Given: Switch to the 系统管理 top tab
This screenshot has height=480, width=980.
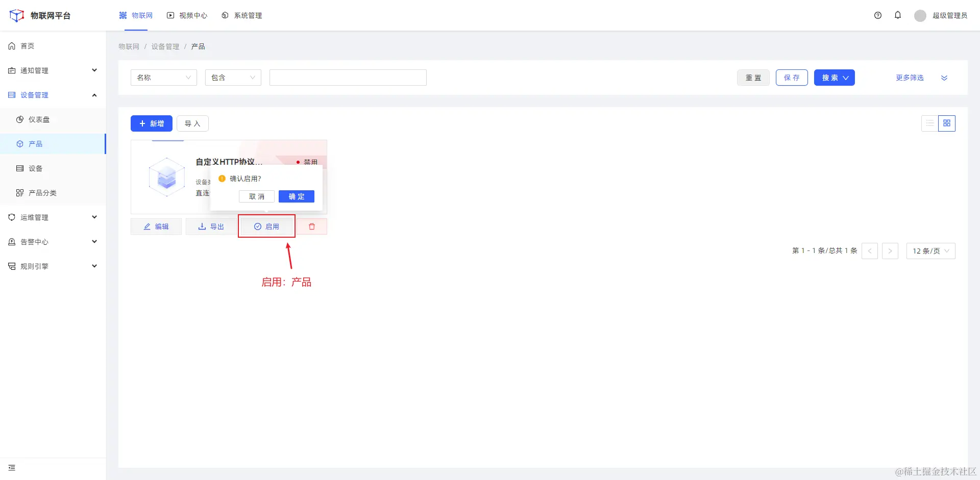Looking at the screenshot, I should pyautogui.click(x=242, y=15).
